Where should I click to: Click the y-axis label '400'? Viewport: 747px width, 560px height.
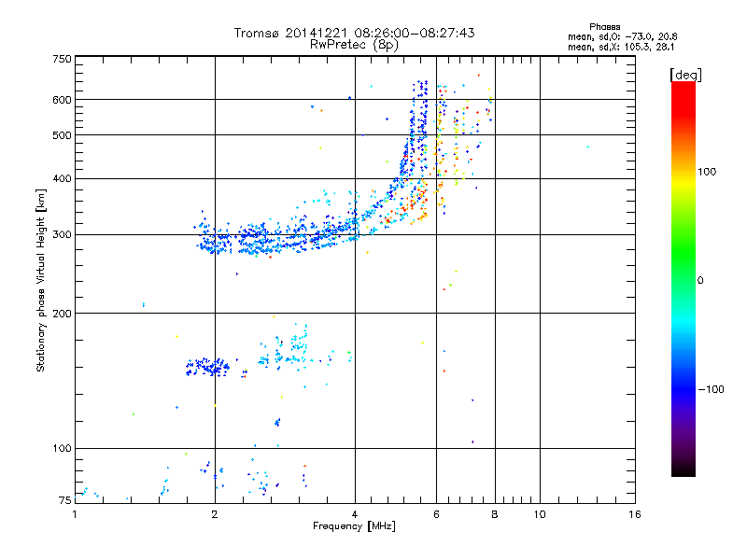pyautogui.click(x=62, y=179)
